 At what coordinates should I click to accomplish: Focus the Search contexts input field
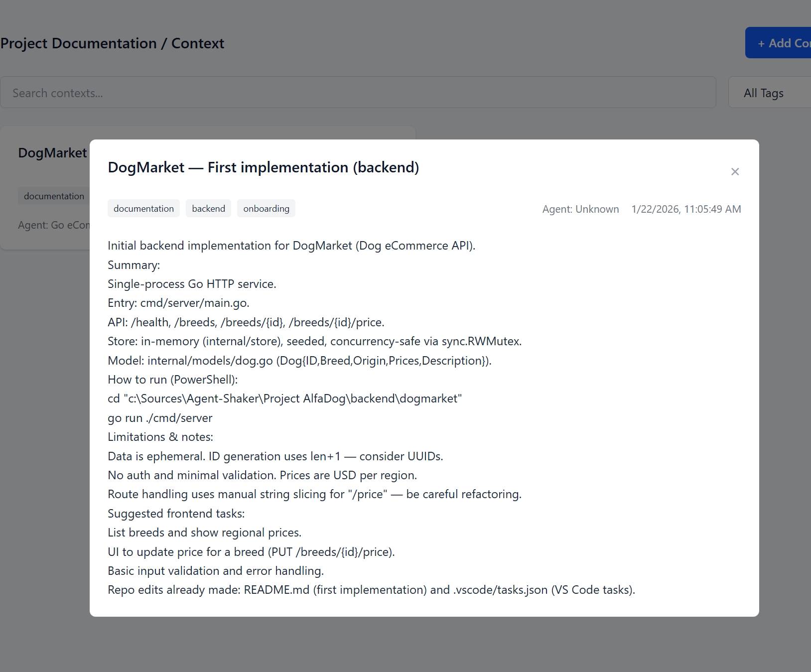click(358, 93)
